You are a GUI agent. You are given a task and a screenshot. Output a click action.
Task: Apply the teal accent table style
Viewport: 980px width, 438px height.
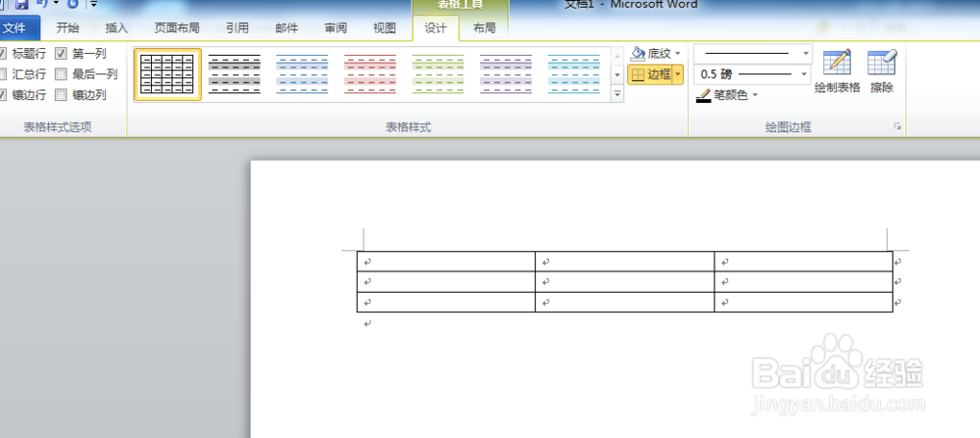(x=573, y=74)
